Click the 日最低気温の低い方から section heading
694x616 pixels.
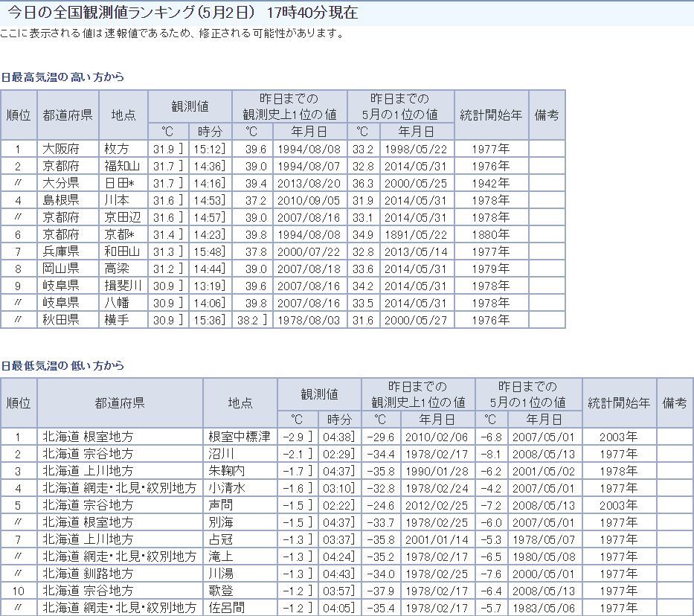[62, 365]
